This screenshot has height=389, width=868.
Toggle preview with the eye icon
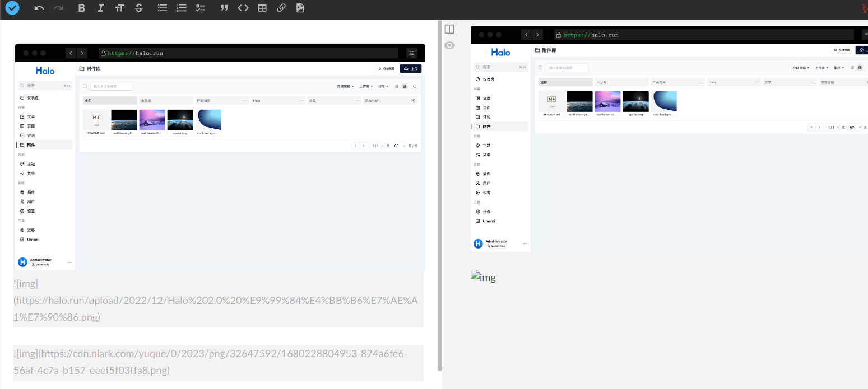449,45
